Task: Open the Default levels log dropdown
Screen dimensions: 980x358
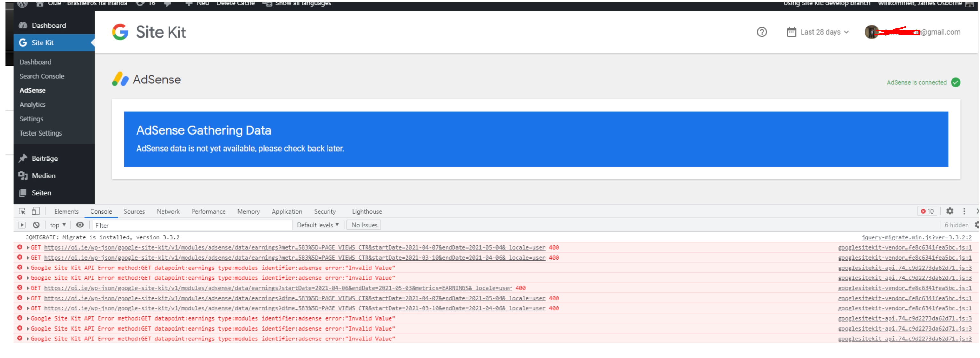Action: point(318,225)
